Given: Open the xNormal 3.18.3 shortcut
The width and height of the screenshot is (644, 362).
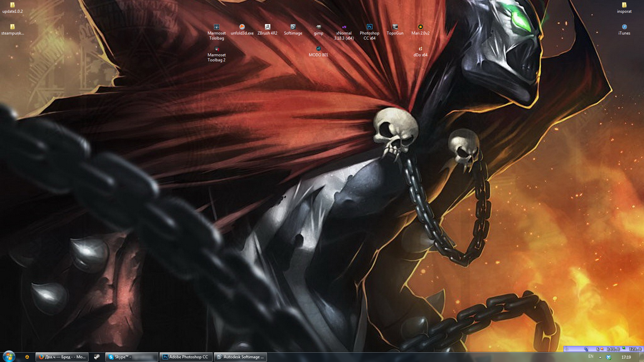Looking at the screenshot, I should [x=344, y=27].
